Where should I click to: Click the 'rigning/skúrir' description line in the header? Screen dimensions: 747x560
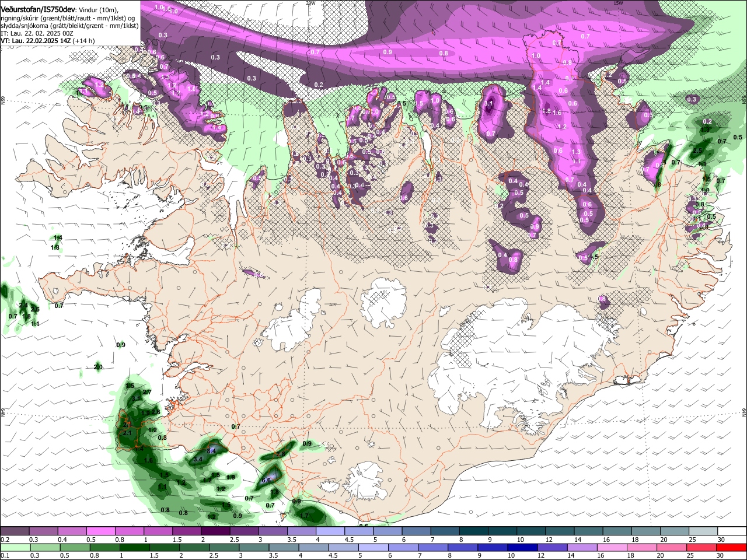click(69, 18)
